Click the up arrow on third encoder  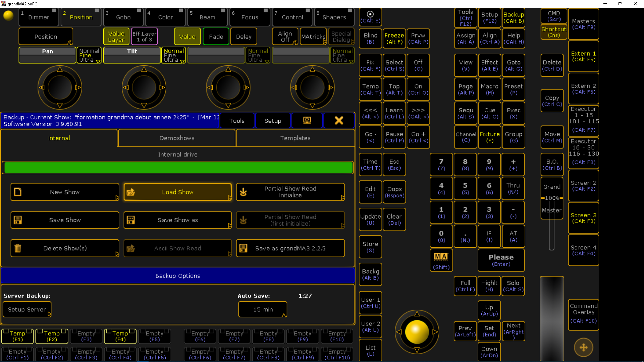click(x=228, y=69)
